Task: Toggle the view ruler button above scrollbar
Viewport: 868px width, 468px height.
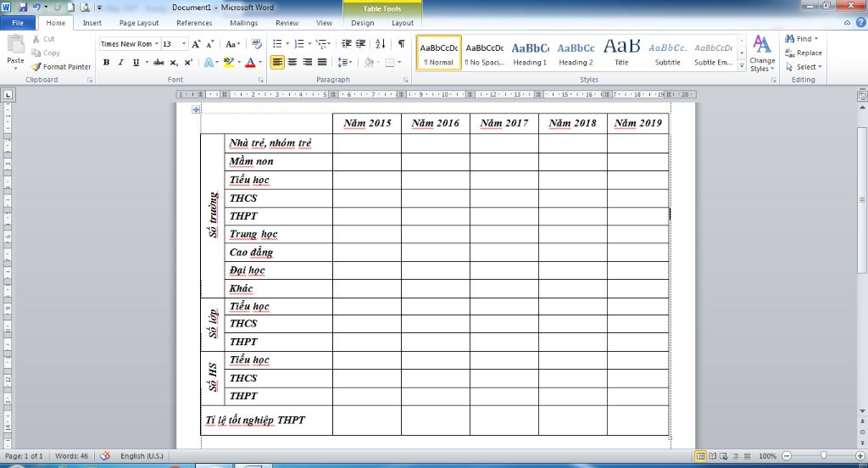Action: point(862,95)
